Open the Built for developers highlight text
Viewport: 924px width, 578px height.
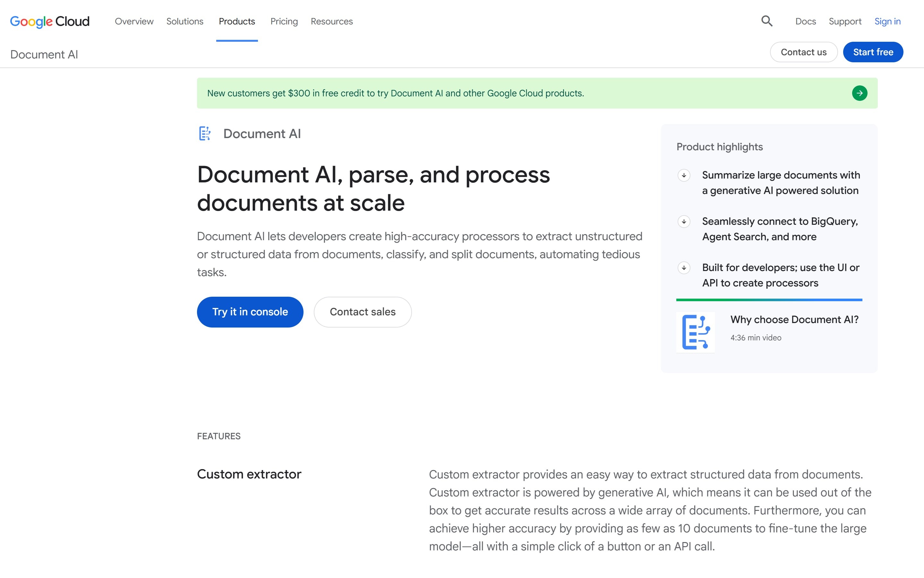781,275
